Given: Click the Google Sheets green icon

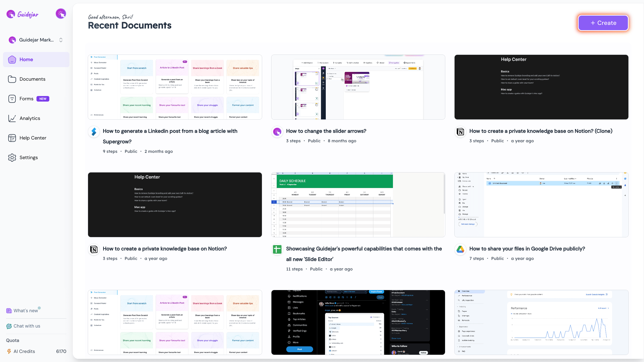Looking at the screenshot, I should [277, 249].
